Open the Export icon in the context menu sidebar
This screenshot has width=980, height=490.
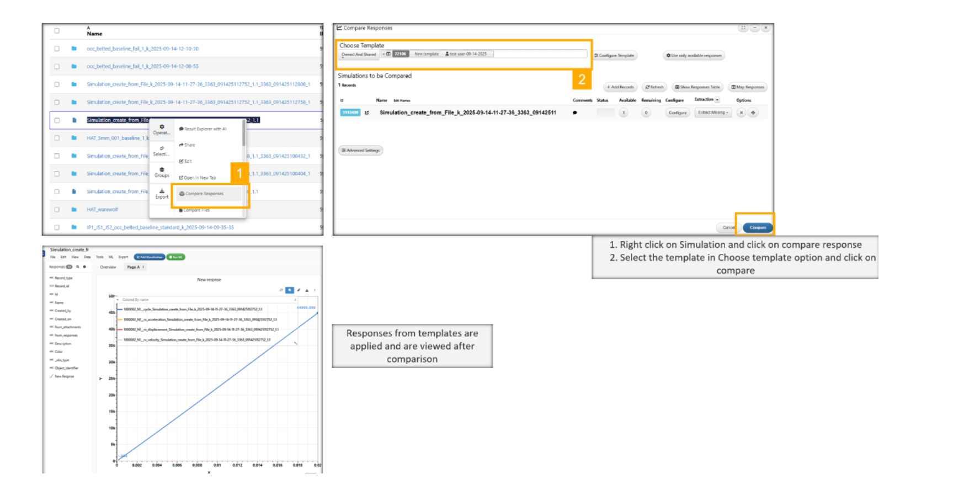click(x=162, y=193)
